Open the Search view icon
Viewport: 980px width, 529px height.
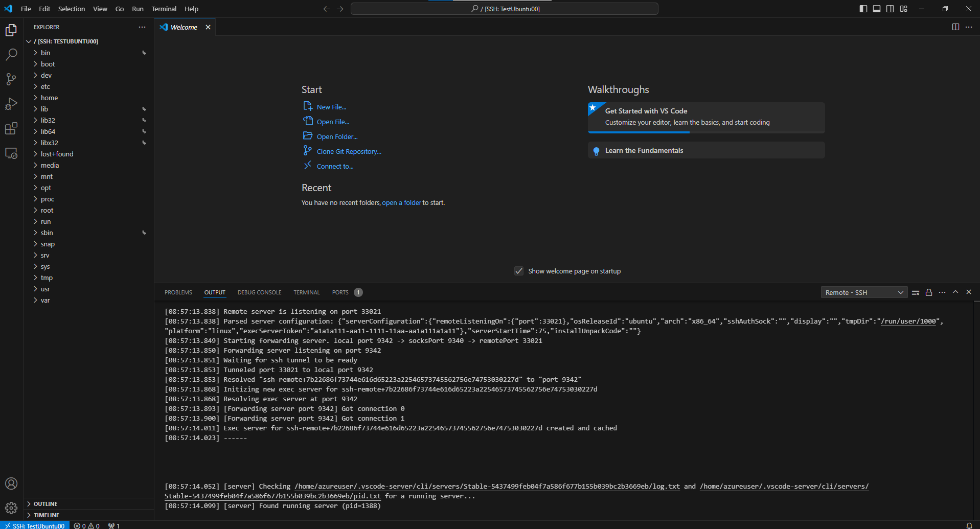pyautogui.click(x=11, y=54)
